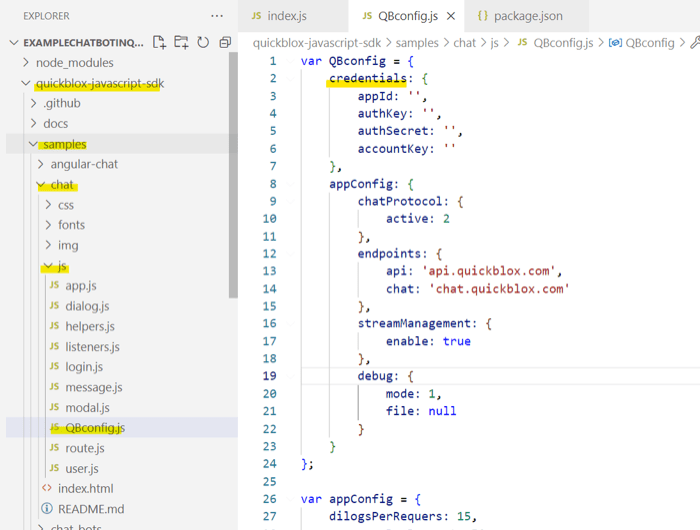The width and height of the screenshot is (700, 530).
Task: Open index.html in the file tree
Action: (x=86, y=488)
